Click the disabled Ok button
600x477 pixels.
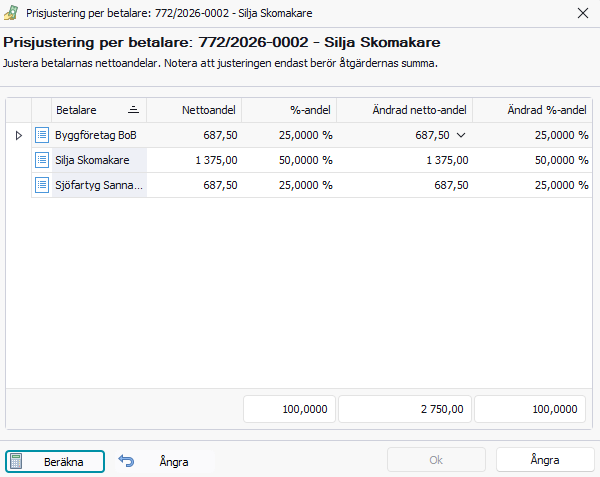(436, 460)
